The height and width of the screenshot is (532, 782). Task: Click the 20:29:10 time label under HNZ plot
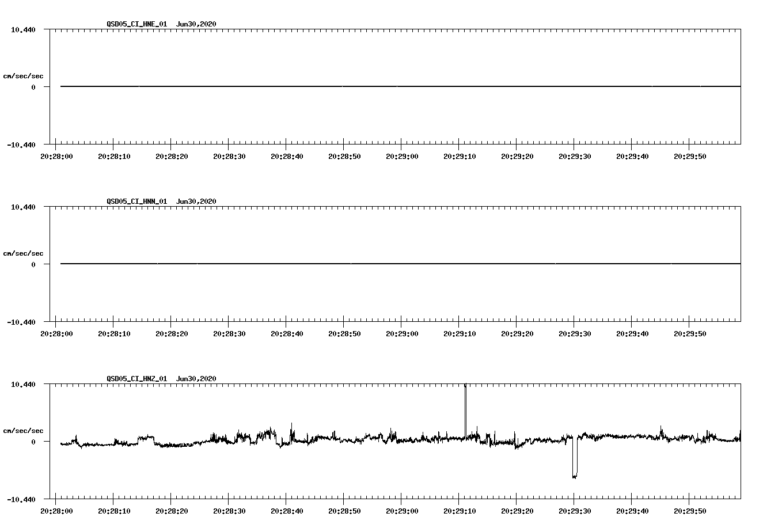point(460,511)
